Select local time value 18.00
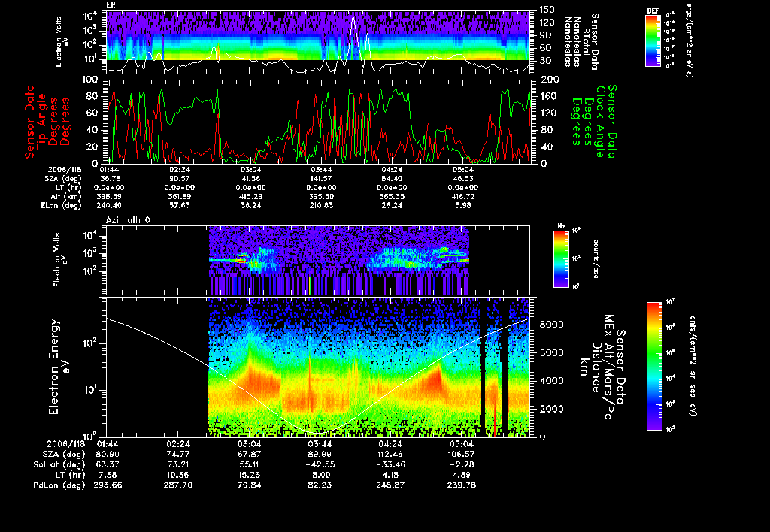This screenshot has height=532, width=770. pyautogui.click(x=320, y=475)
